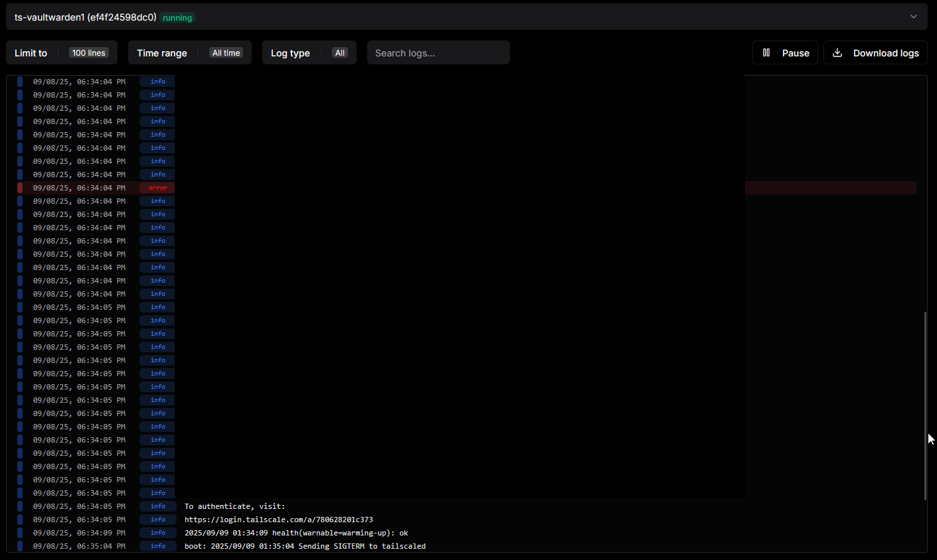This screenshot has height=560, width=937.
Task: Download logs for this container
Action: click(875, 53)
